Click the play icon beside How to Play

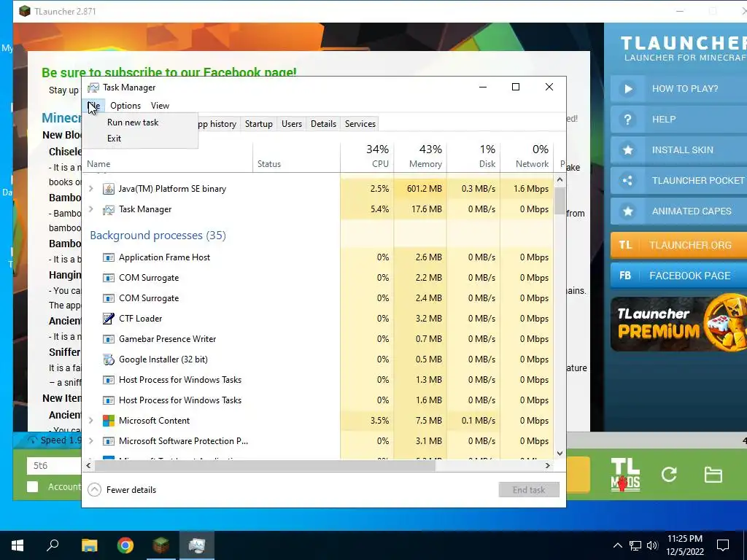point(628,88)
